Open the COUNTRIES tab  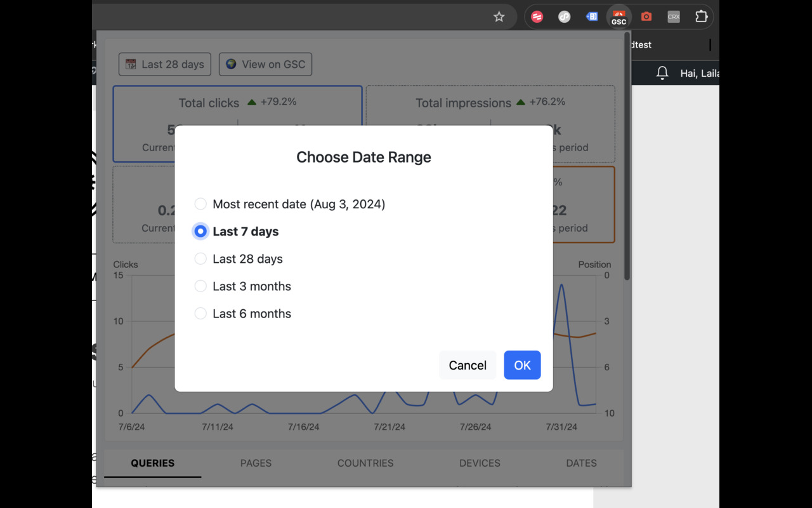[x=365, y=463]
